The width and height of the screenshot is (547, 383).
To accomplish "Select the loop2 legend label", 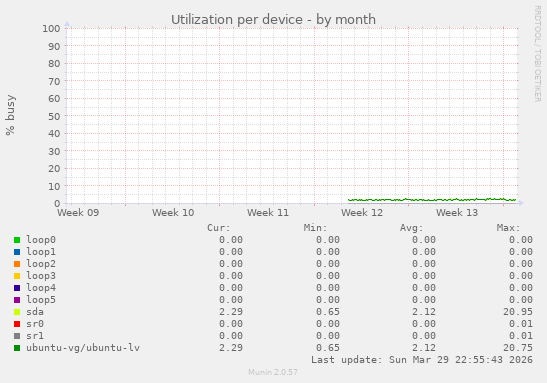I will coord(41,264).
